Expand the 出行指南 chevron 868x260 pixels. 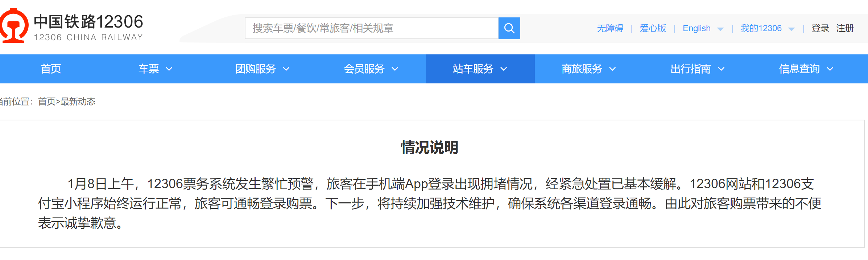(721, 69)
